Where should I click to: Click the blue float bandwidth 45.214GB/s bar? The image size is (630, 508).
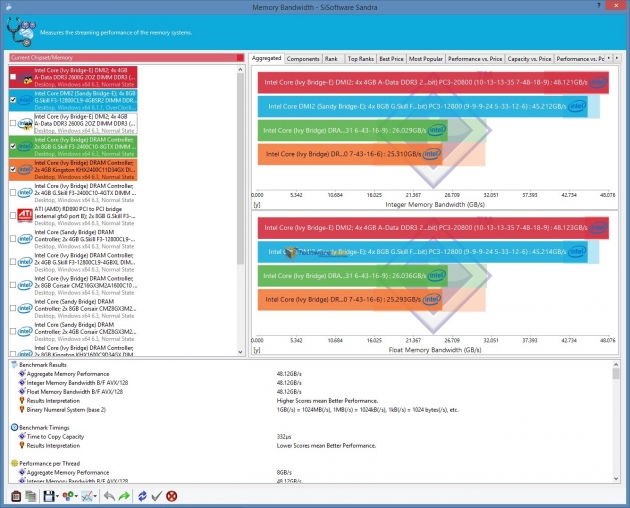[x=423, y=252]
